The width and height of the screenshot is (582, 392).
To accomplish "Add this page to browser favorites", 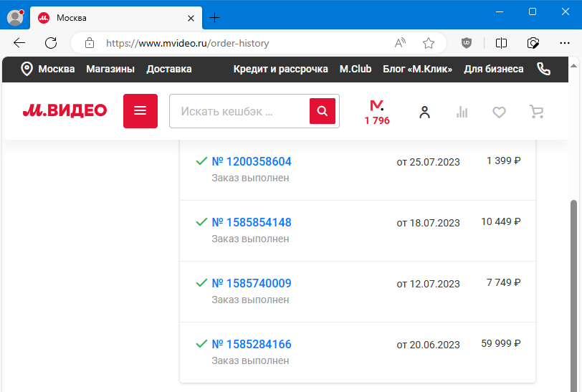I will (x=429, y=43).
